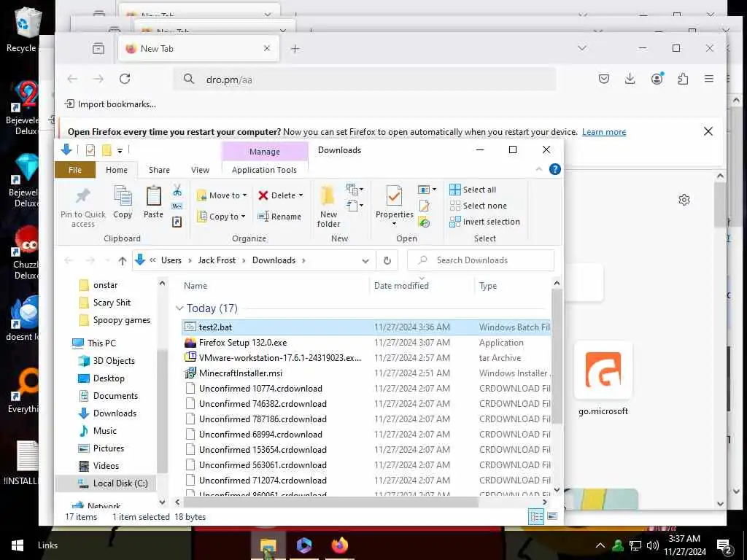Click the navigation pane scrollbar

162,410
